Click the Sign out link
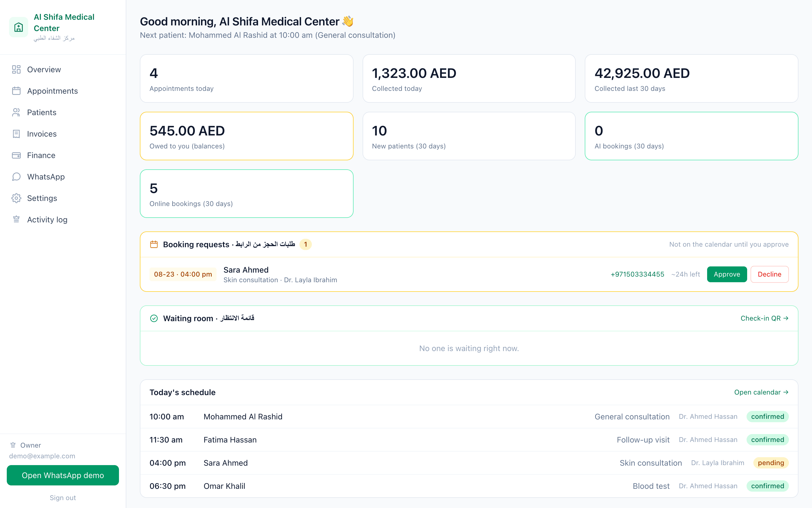812x508 pixels. [x=63, y=498]
